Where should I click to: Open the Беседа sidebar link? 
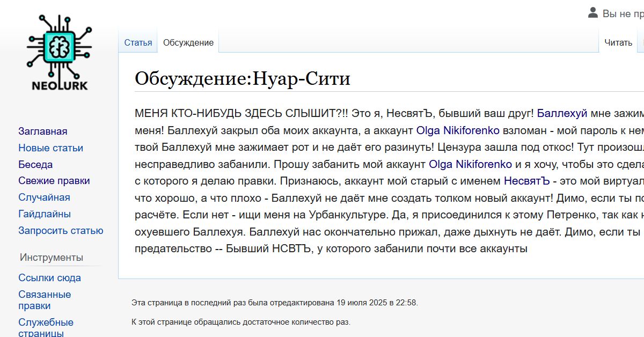point(35,165)
